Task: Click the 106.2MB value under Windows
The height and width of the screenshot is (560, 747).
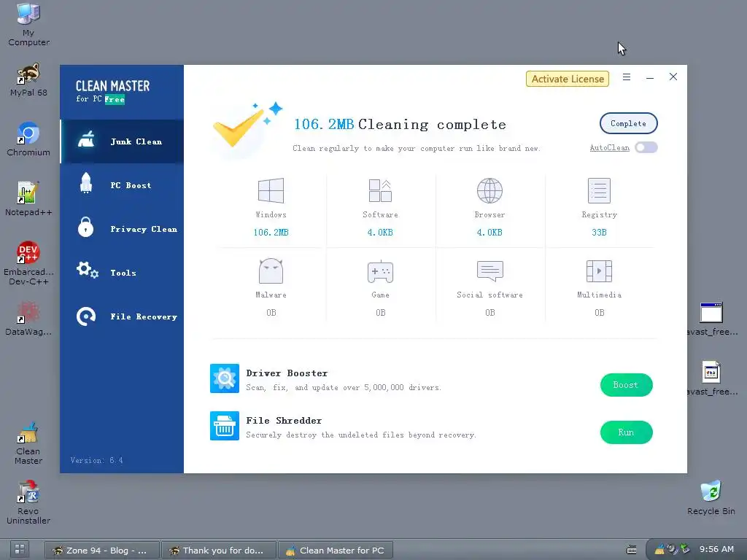Action: point(271,233)
